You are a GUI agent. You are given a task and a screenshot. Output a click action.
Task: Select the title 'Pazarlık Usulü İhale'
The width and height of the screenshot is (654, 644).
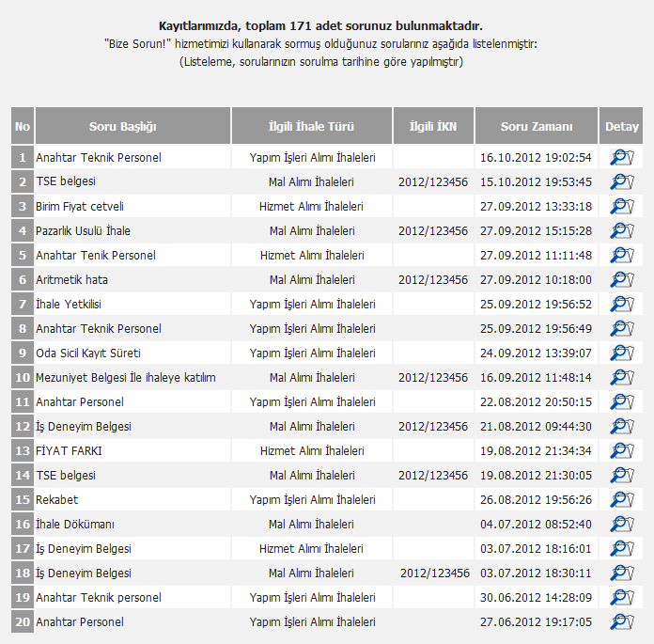tap(83, 230)
